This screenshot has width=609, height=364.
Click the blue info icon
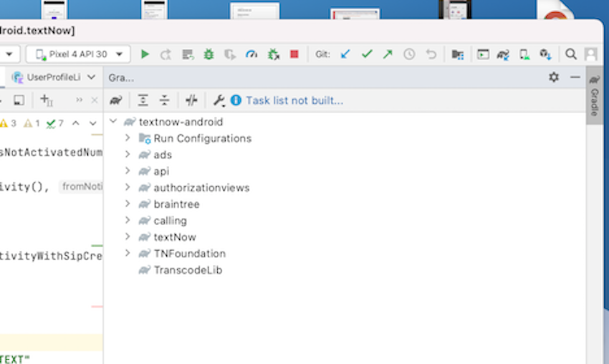[x=236, y=100]
